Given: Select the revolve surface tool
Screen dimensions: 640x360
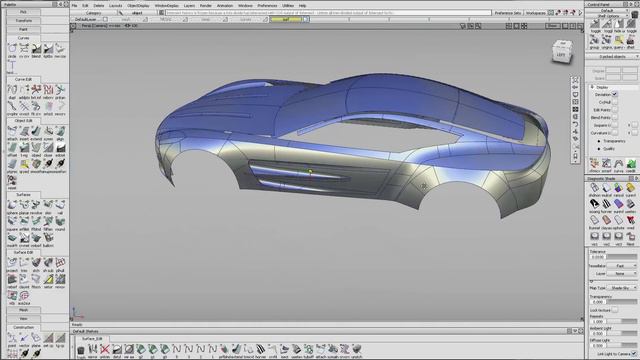Looking at the screenshot, I should point(36,205).
